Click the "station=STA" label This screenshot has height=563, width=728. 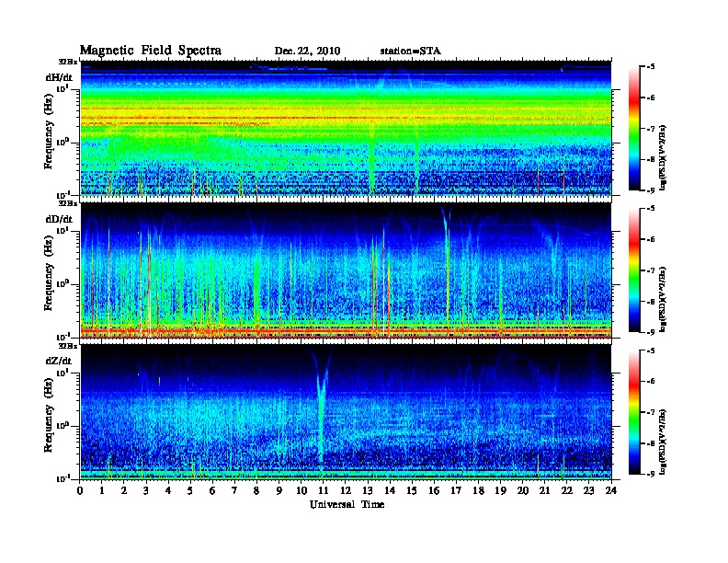(x=411, y=52)
